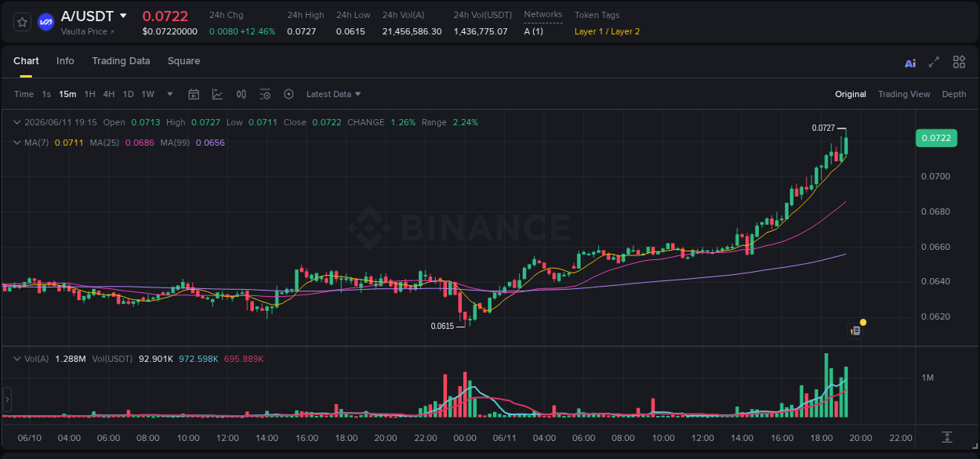The width and height of the screenshot is (980, 459).
Task: Click the 24h change +12.46% value
Action: [257, 31]
